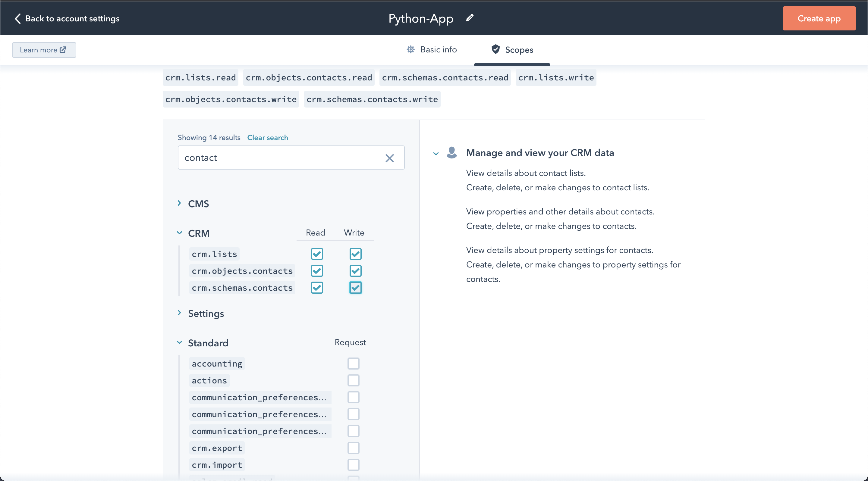The image size is (868, 481).
Task: Click the Clear search link
Action: [x=267, y=137]
